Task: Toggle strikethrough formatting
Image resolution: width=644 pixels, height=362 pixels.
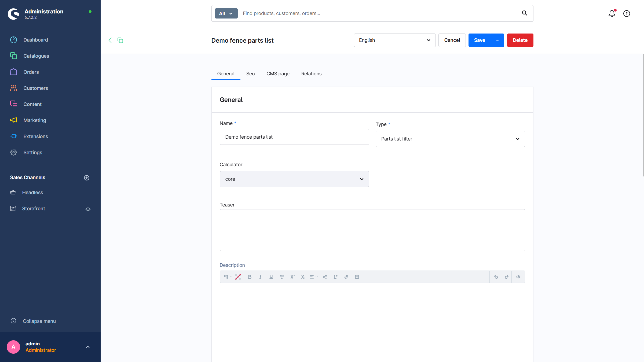Action: pyautogui.click(x=282, y=277)
